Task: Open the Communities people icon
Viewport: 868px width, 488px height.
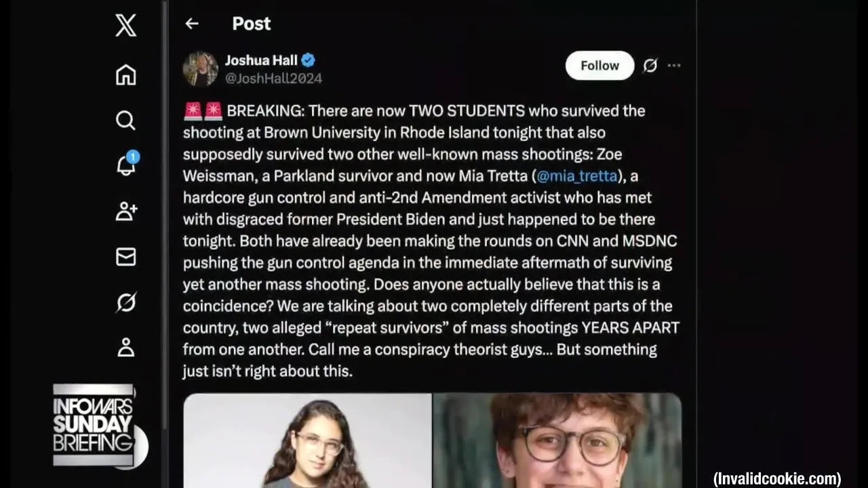Action: coord(126,211)
